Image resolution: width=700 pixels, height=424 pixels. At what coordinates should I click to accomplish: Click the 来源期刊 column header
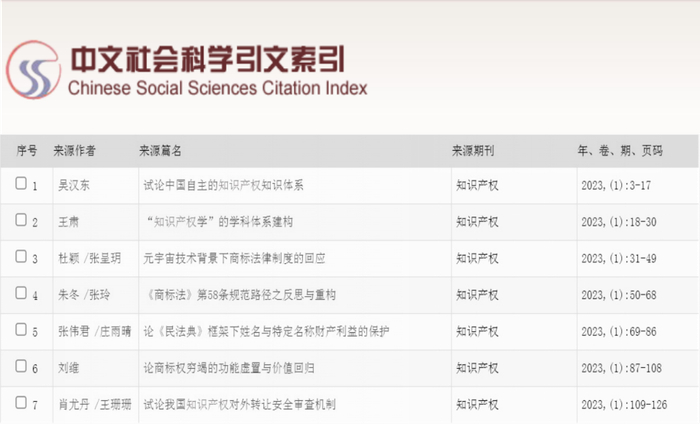click(473, 151)
